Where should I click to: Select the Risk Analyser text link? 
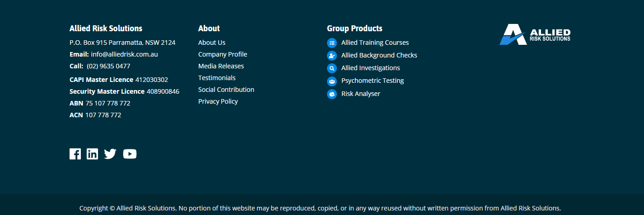[x=361, y=94]
